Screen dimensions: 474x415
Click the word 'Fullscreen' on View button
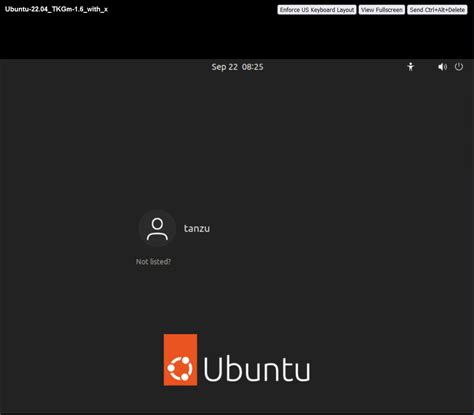click(x=389, y=10)
